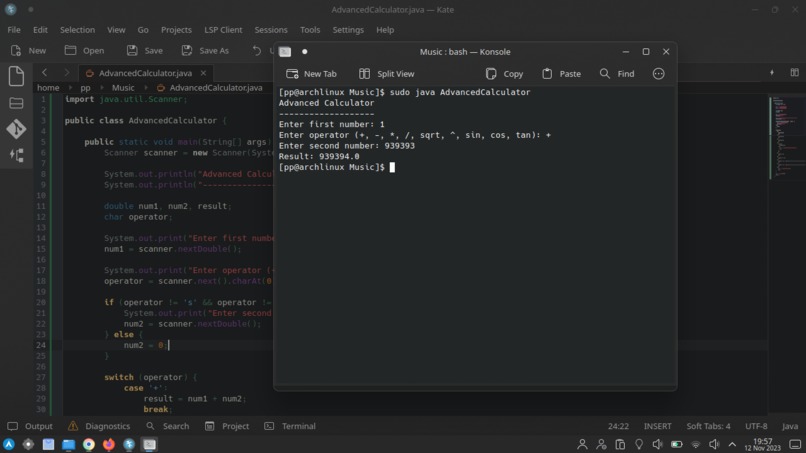Expand hidden system tray icons arrow
This screenshot has height=453, width=806.
[732, 444]
